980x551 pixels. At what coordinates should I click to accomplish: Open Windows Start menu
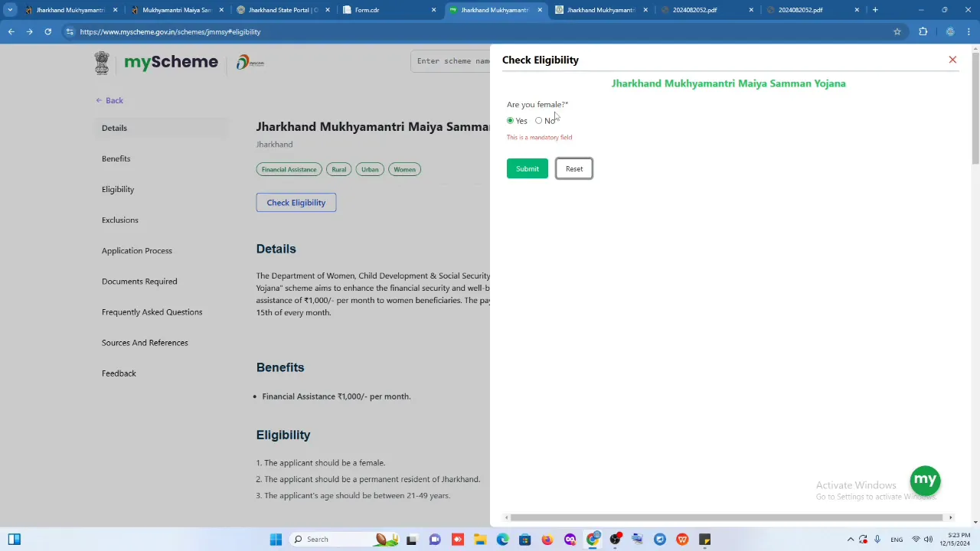pos(276,540)
